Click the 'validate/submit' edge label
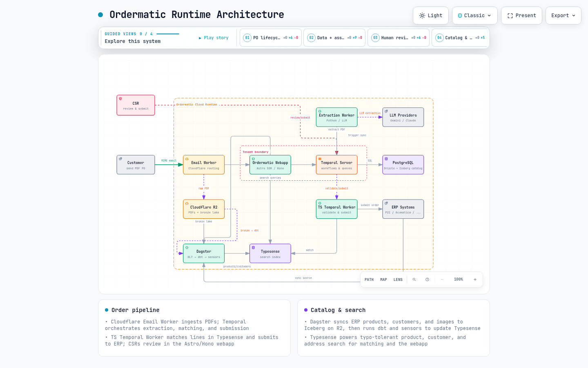 (x=336, y=188)
